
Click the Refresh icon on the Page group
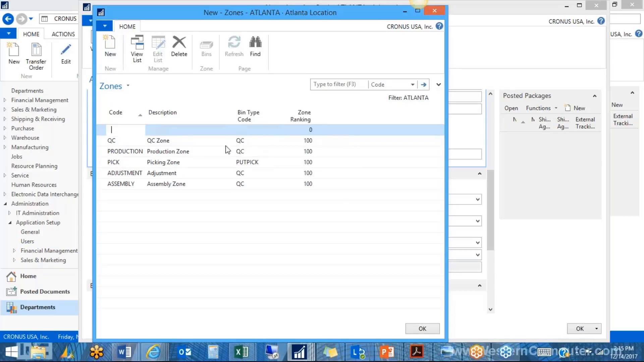point(234,47)
